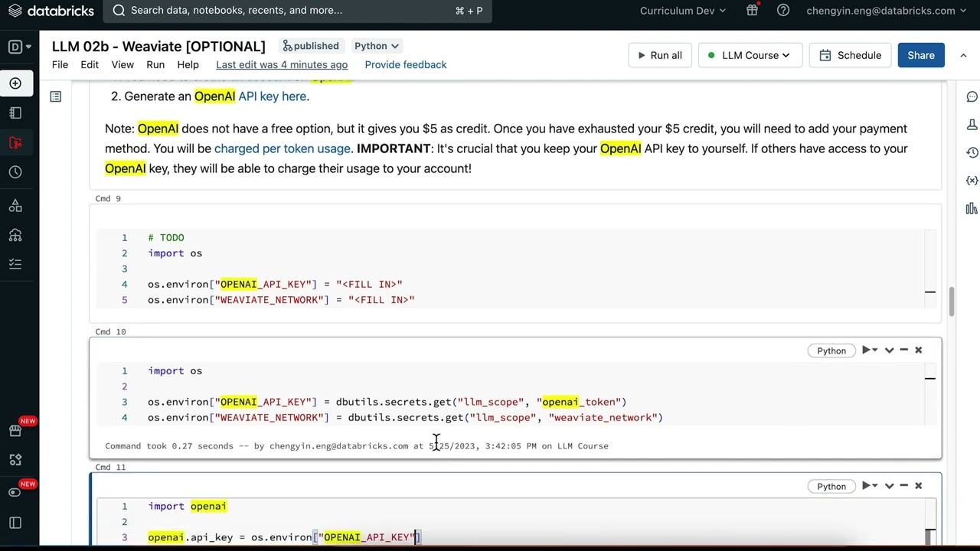980x551 pixels.
Task: Click the dbutils.secrets.get openai_token line in Cmd 10
Action: pyautogui.click(x=387, y=402)
